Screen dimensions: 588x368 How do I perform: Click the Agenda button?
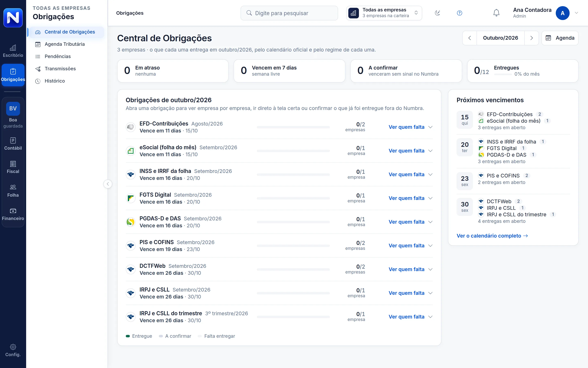pyautogui.click(x=560, y=38)
